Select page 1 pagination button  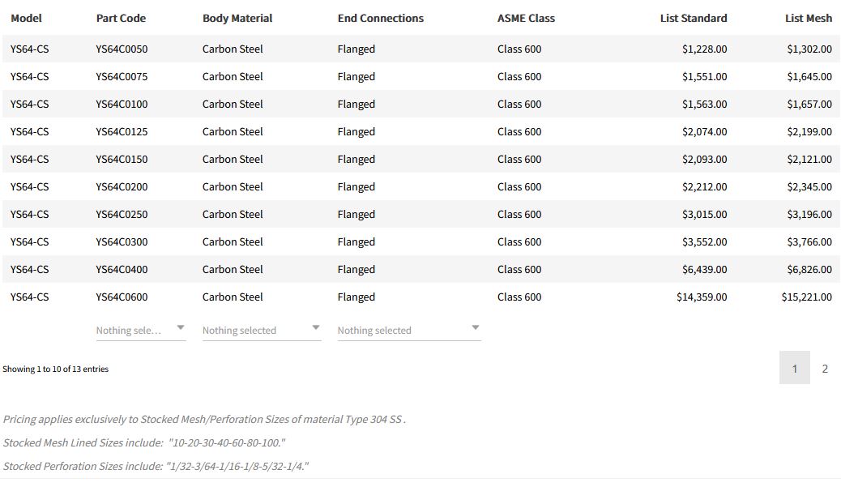(x=794, y=369)
